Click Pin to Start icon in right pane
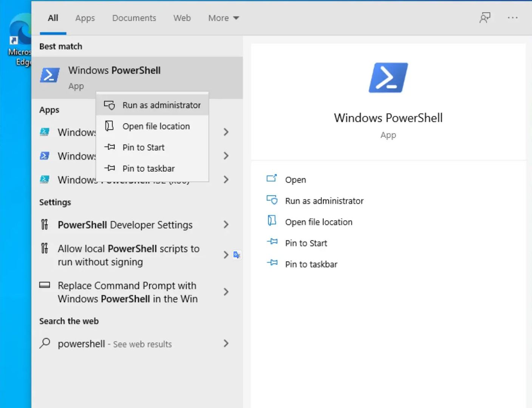Image resolution: width=532 pixels, height=408 pixels. pos(272,242)
